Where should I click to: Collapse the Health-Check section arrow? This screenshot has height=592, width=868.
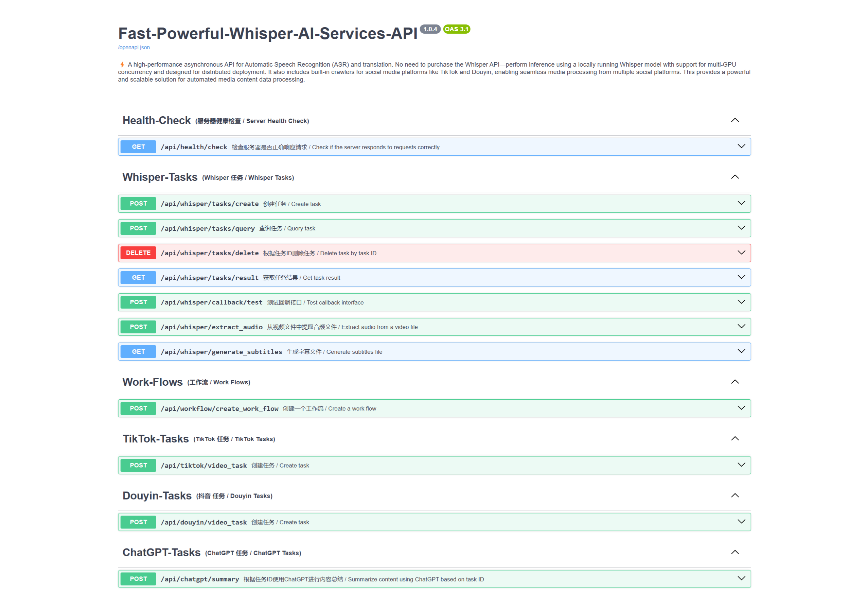[735, 120]
